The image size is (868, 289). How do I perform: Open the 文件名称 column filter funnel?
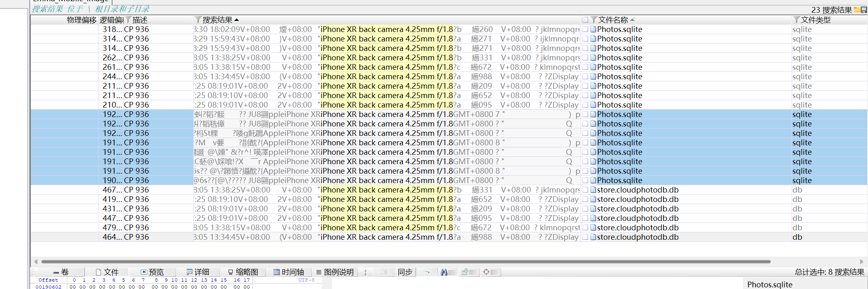tap(594, 20)
